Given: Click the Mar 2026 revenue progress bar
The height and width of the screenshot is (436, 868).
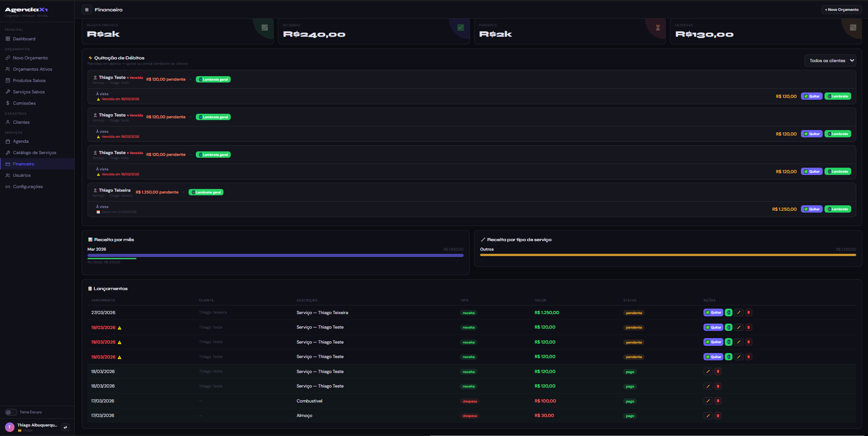Looking at the screenshot, I should 275,256.
